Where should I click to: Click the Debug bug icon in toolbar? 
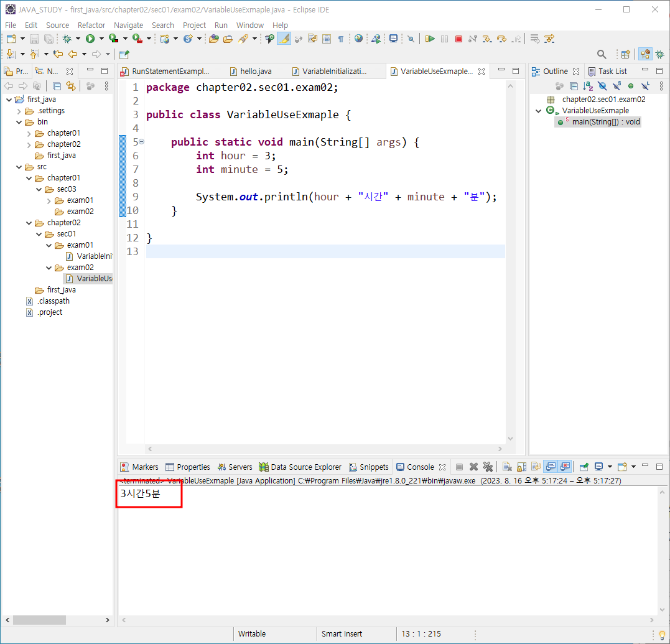(x=67, y=39)
